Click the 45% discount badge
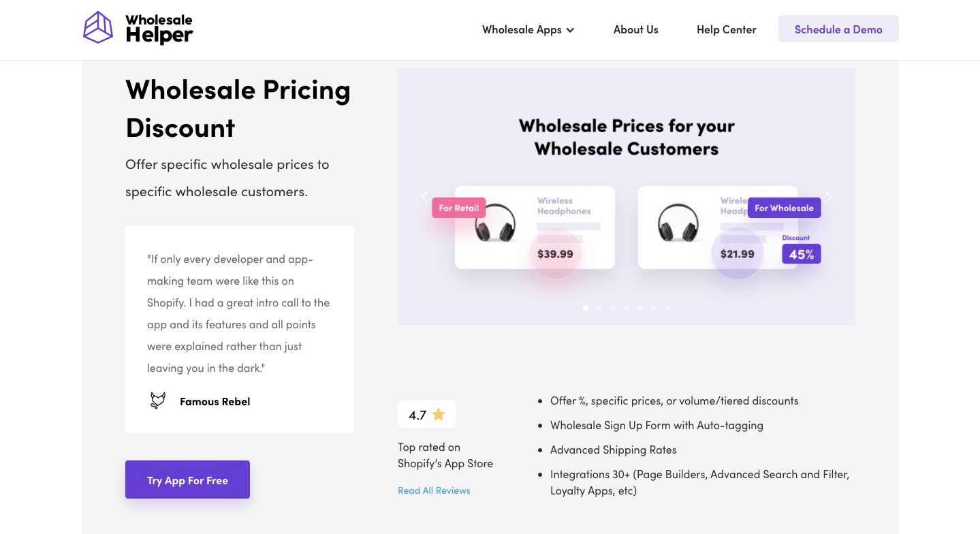The height and width of the screenshot is (534, 980). tap(801, 254)
